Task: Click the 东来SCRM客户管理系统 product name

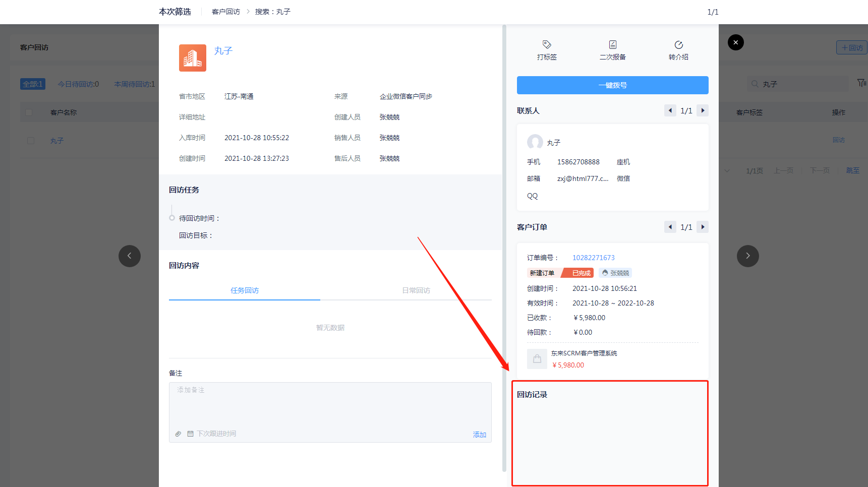Action: coord(584,353)
